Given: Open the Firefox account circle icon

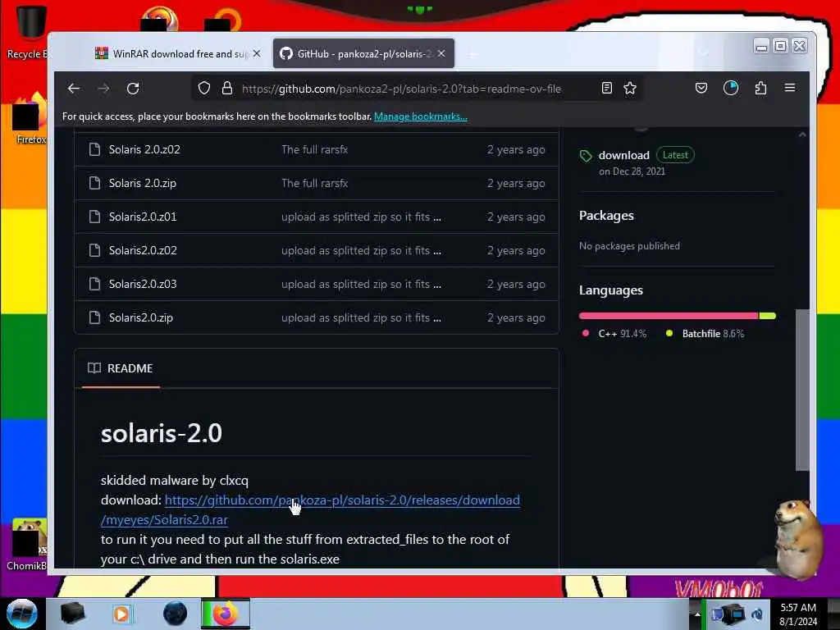Looking at the screenshot, I should [x=731, y=88].
